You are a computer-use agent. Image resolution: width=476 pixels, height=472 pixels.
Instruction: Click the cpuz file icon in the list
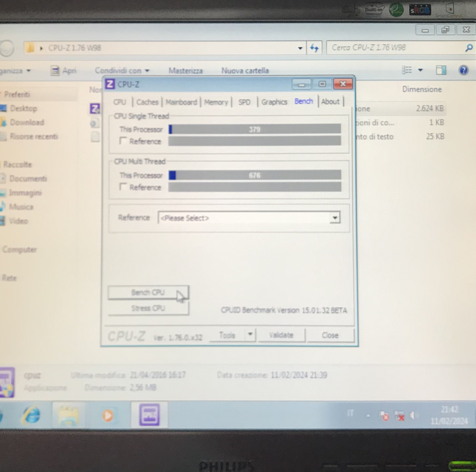pyautogui.click(x=95, y=109)
